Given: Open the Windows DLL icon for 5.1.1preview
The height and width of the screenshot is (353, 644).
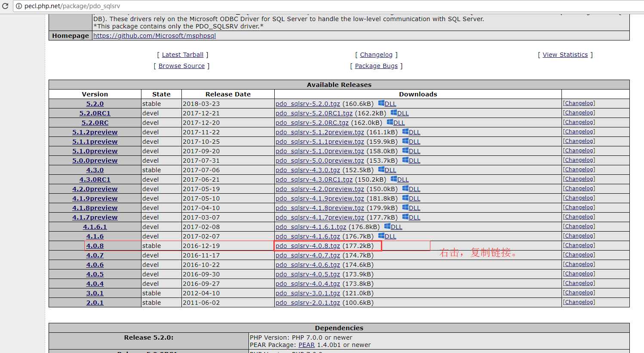Looking at the screenshot, I should (x=405, y=141).
